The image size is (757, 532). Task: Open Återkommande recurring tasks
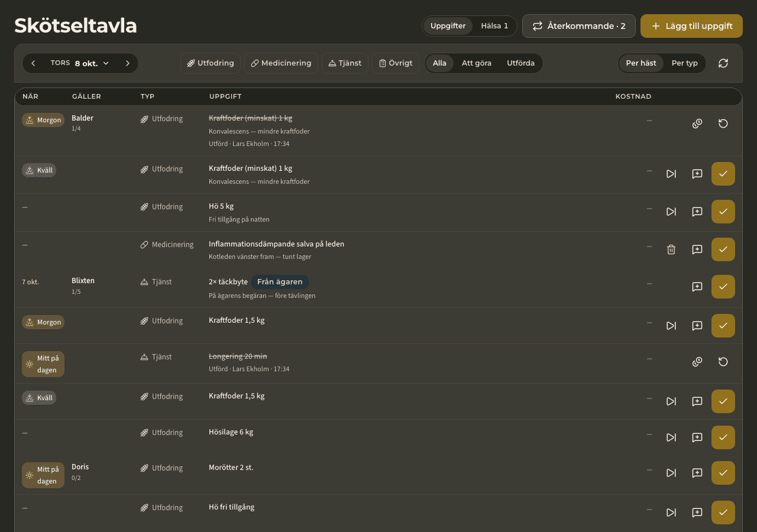pyautogui.click(x=579, y=26)
